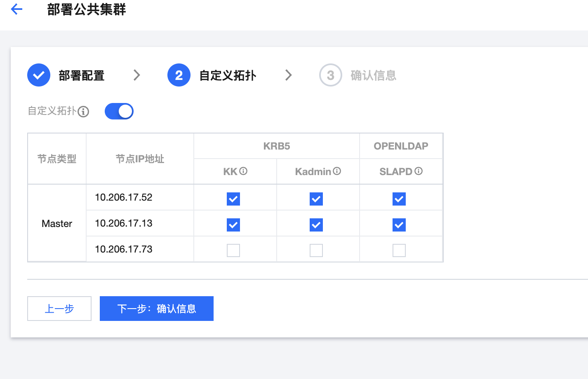Click the back arrow next to 部署公共集群

[x=16, y=9]
